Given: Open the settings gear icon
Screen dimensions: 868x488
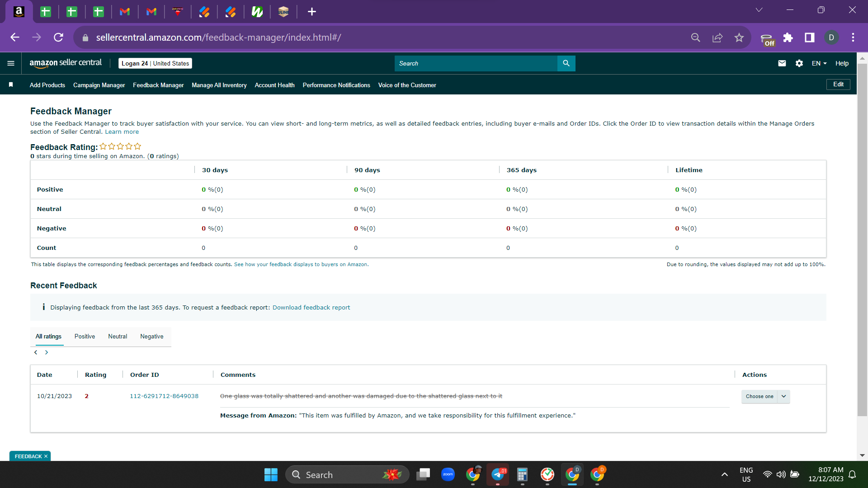Looking at the screenshot, I should (x=799, y=63).
